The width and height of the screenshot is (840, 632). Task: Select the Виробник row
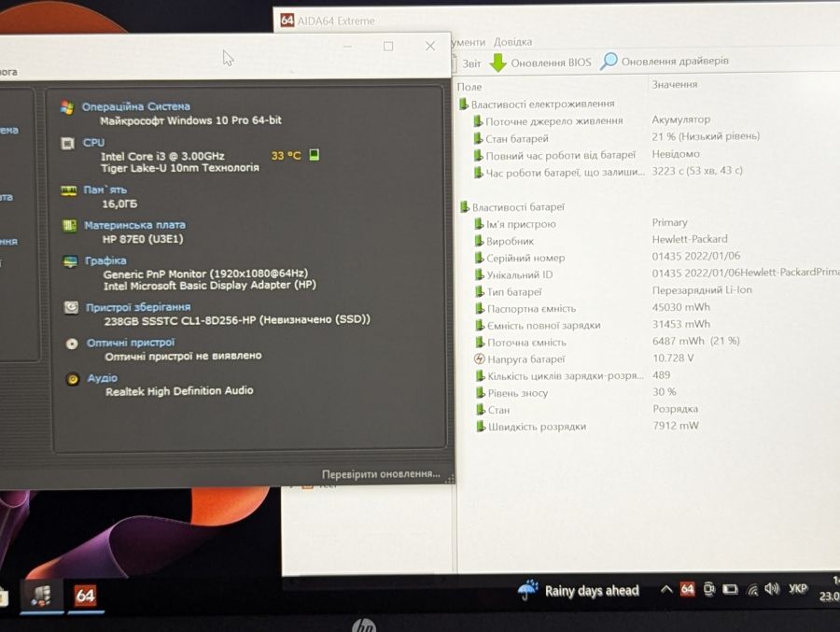tap(601, 240)
